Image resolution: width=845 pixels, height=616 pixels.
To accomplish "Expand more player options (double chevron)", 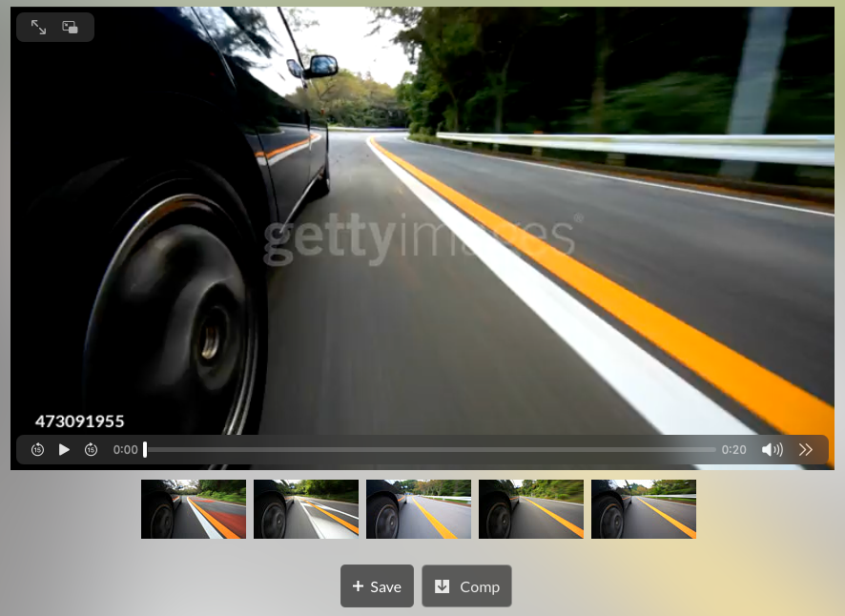I will pos(806,450).
